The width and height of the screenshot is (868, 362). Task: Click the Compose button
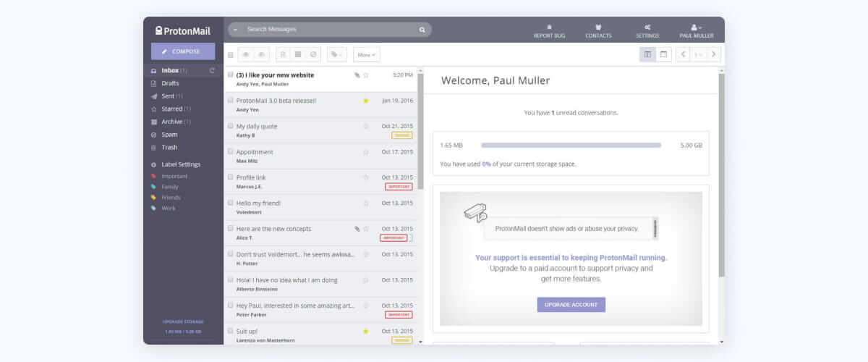pyautogui.click(x=183, y=51)
